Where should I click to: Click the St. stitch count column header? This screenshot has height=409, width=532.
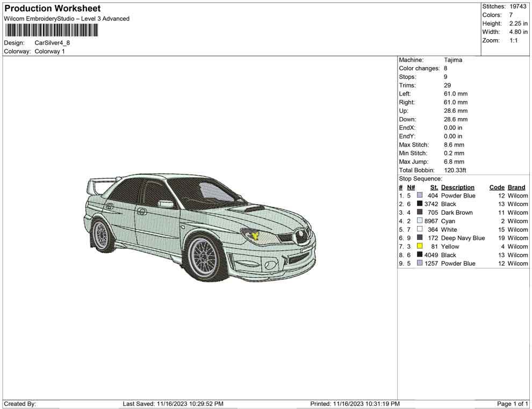tap(434, 187)
